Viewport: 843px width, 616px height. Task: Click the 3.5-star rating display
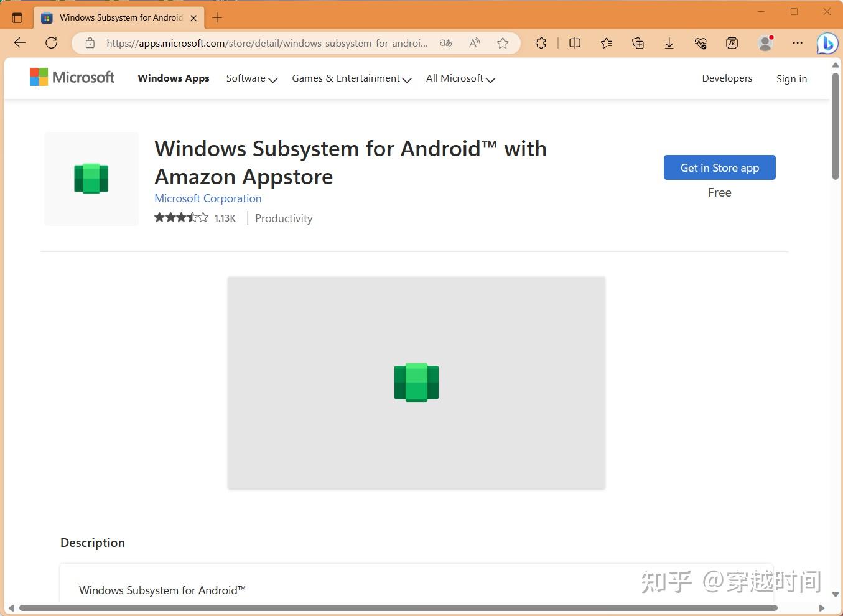coord(181,217)
